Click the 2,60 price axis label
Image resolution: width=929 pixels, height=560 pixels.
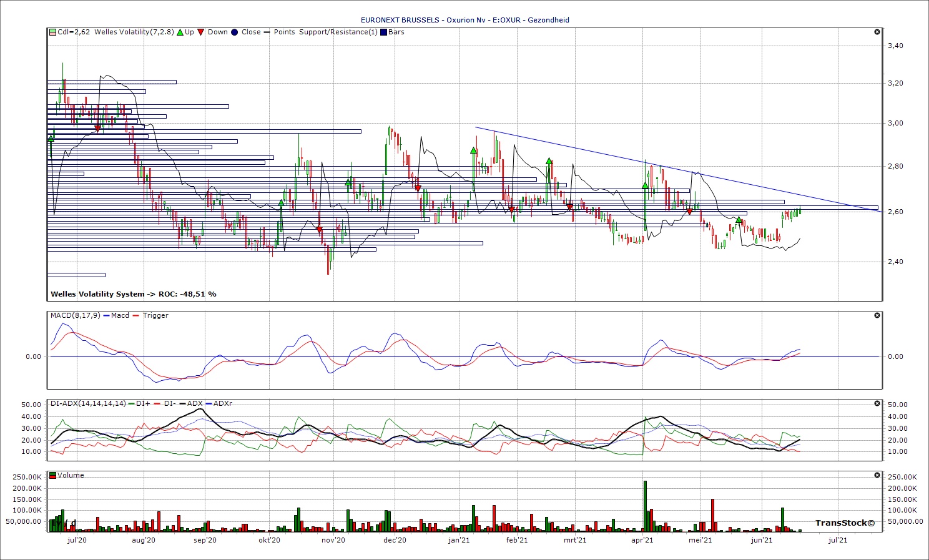click(895, 212)
